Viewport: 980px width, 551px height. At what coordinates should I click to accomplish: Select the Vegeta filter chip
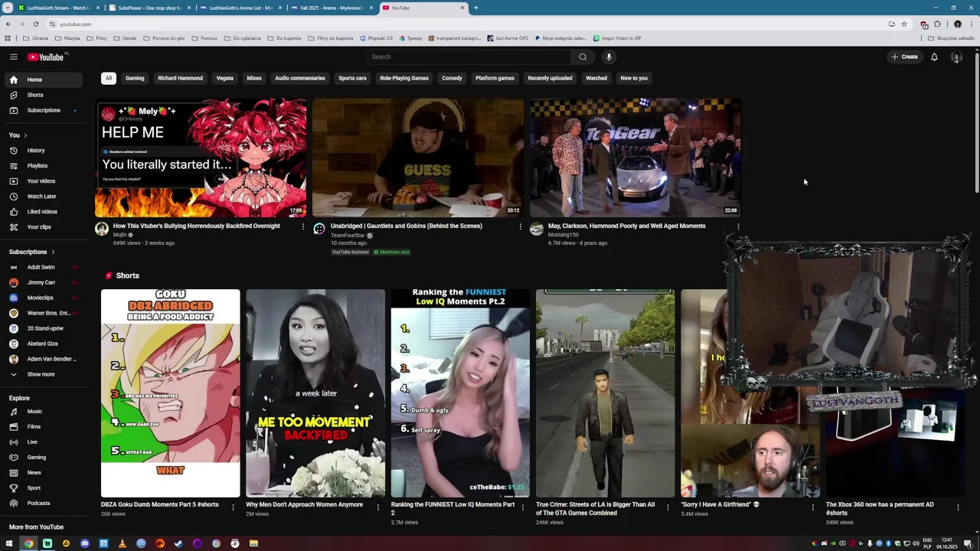[x=224, y=78]
